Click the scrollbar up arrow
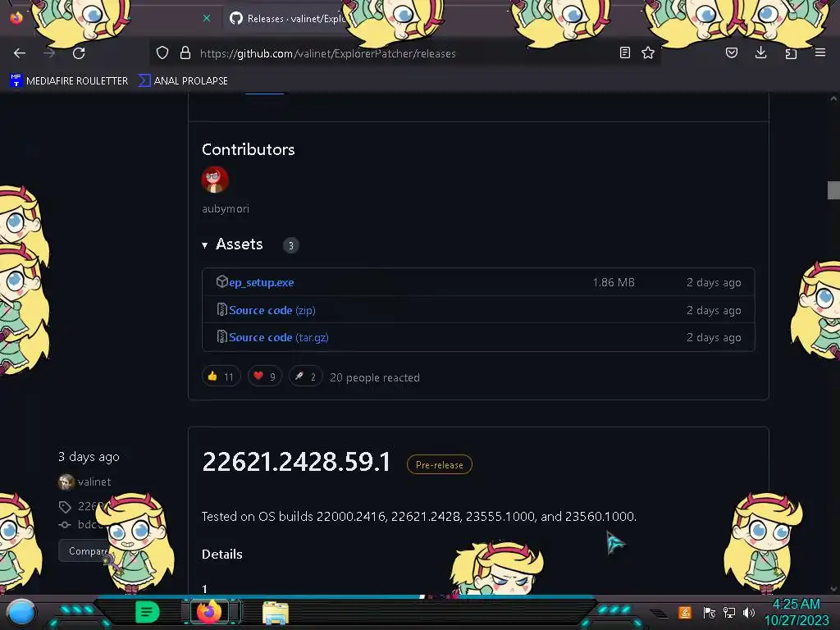 tap(833, 98)
